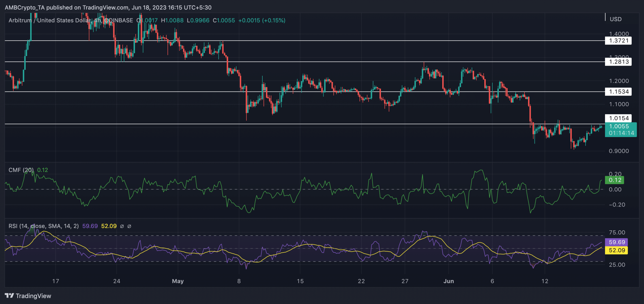
Task: Click the 1.1534 horizontal line label
Action: click(618, 92)
